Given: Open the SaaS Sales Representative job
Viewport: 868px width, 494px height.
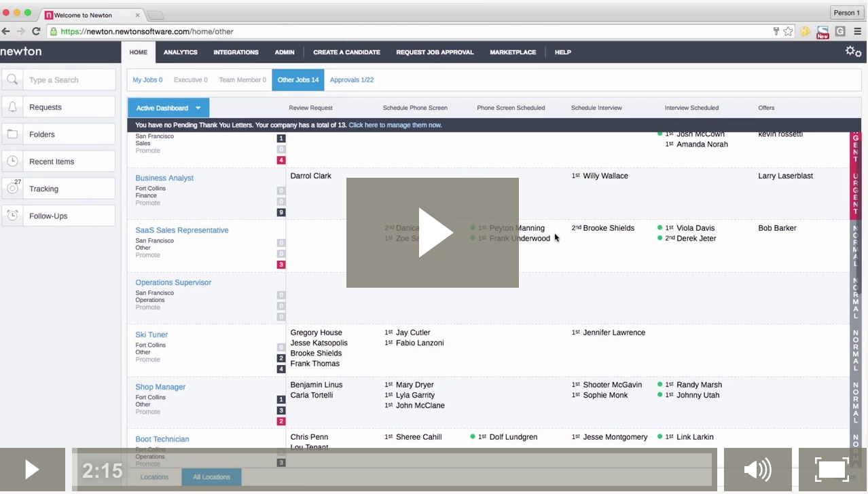Looking at the screenshot, I should tap(182, 230).
